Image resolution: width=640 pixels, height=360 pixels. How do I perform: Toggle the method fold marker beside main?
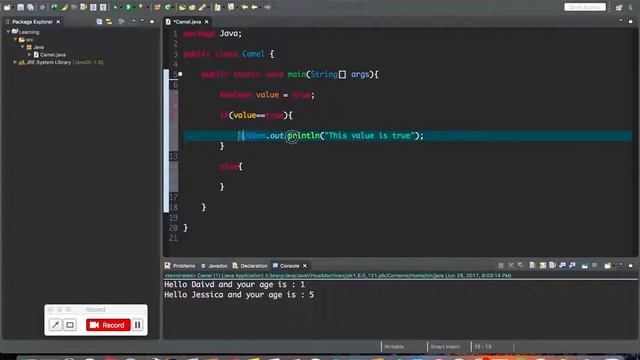click(180, 74)
